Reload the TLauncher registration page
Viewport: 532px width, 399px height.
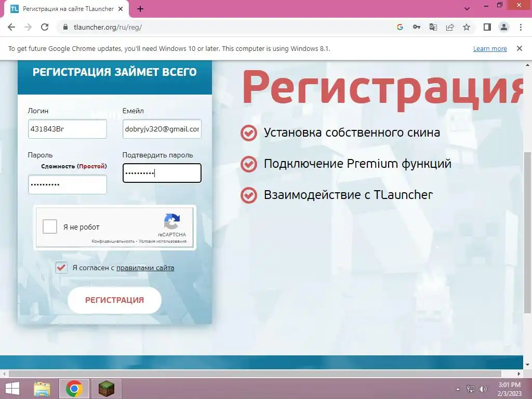(45, 27)
